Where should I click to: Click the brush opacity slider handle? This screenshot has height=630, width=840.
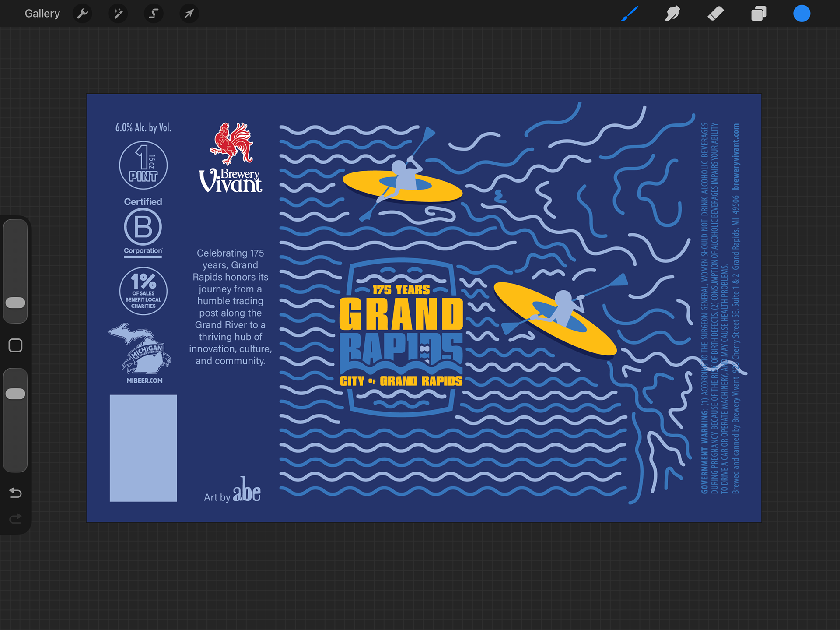[x=15, y=394]
